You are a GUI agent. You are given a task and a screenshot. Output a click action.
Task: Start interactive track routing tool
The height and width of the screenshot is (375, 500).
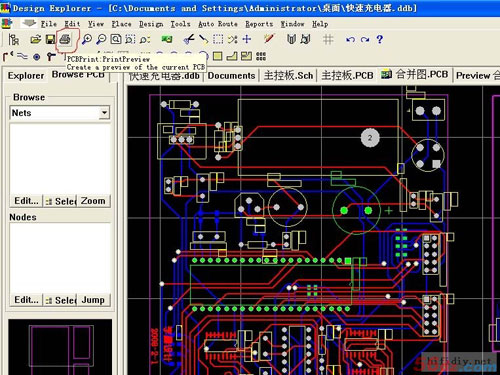[x=8, y=56]
